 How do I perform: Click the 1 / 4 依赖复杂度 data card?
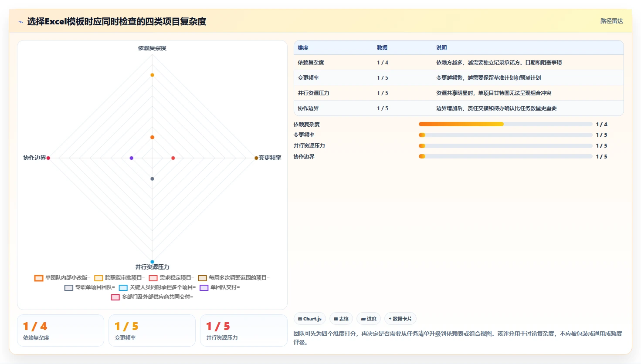tap(61, 330)
